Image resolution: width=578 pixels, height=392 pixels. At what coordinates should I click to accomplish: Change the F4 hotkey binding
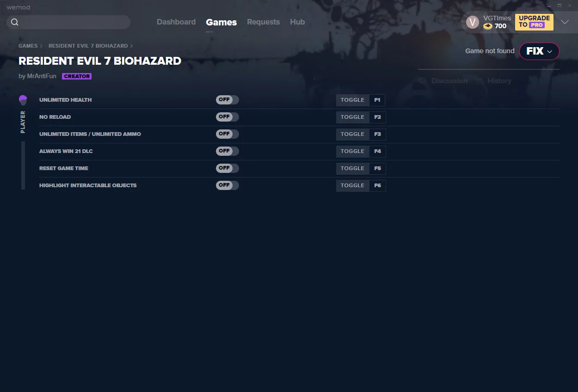click(x=377, y=151)
